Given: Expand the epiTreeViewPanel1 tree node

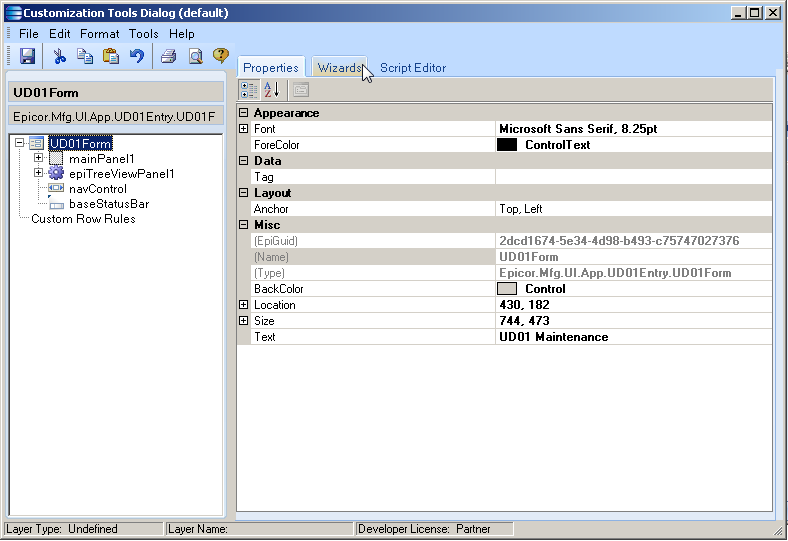Looking at the screenshot, I should pos(39,173).
